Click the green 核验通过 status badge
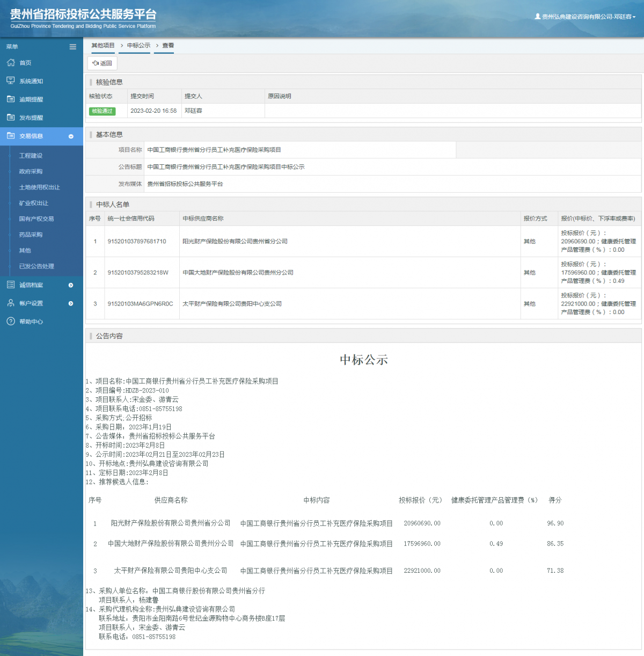Screen dimensions: 644x656 [x=102, y=111]
